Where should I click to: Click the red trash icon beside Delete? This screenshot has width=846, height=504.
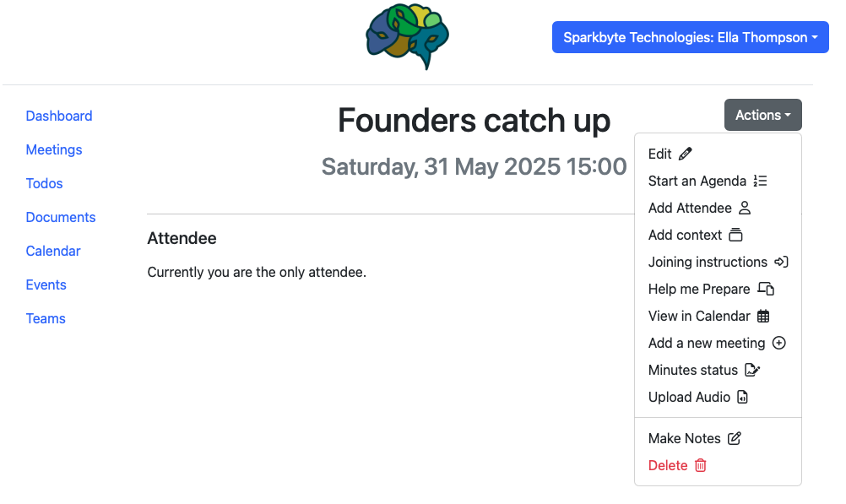[700, 465]
